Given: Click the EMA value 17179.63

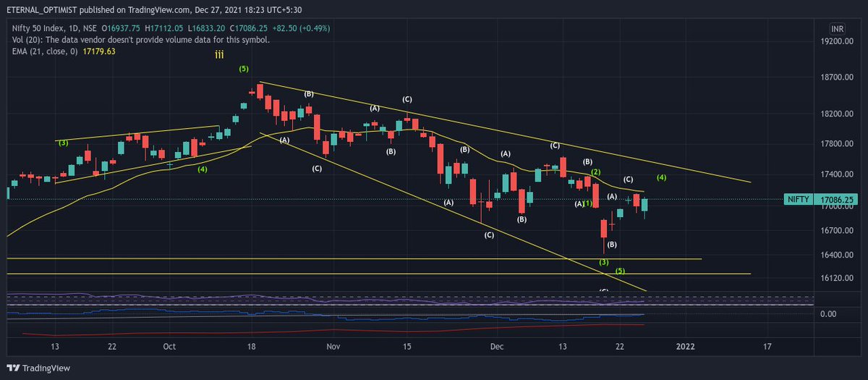Looking at the screenshot, I should (x=100, y=51).
